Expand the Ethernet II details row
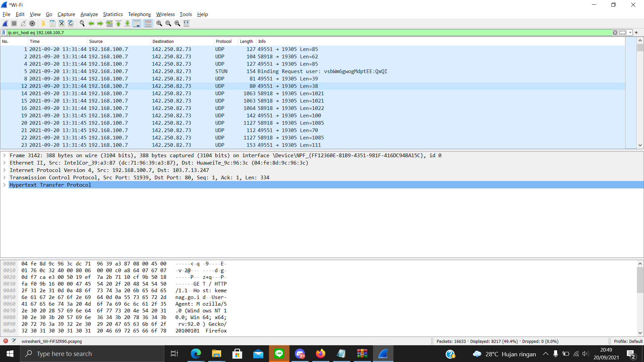This screenshot has width=644, height=362. click(x=5, y=163)
